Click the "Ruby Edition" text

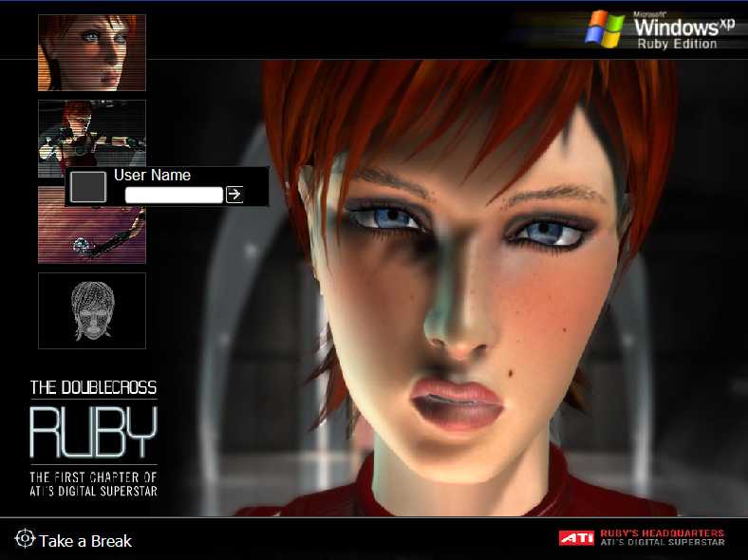(677, 44)
